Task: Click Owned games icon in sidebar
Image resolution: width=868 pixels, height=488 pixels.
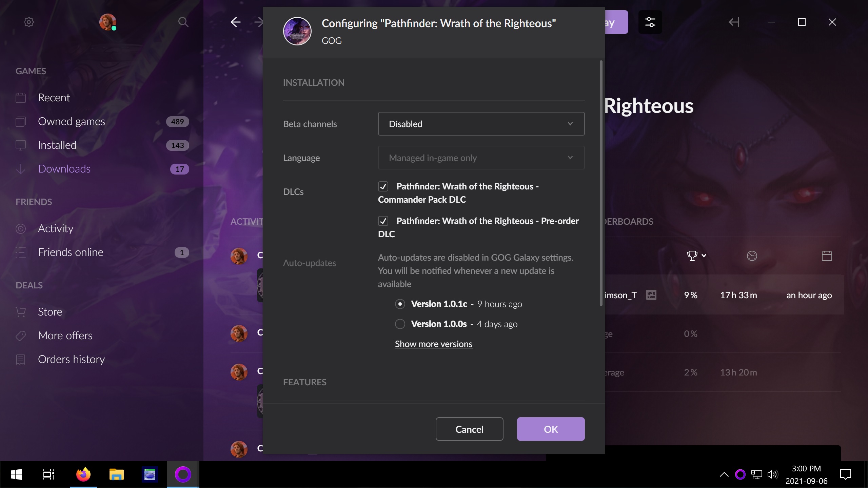Action: (21, 122)
